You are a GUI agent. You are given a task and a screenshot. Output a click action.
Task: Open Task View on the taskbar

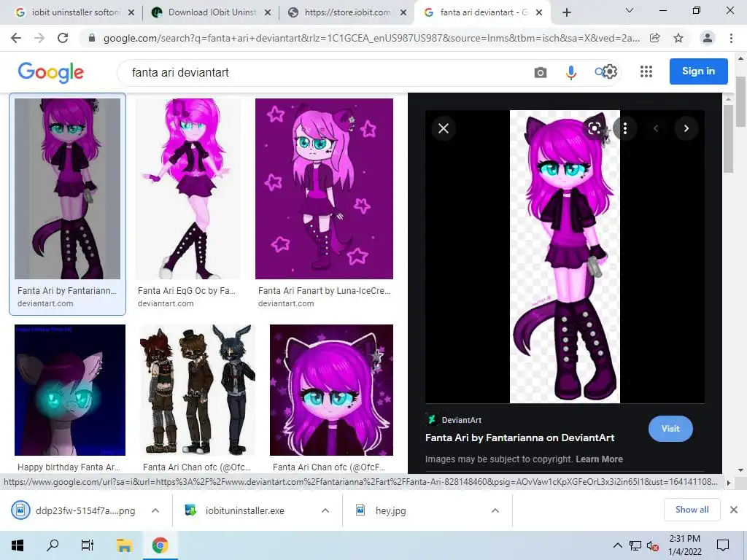point(88,545)
